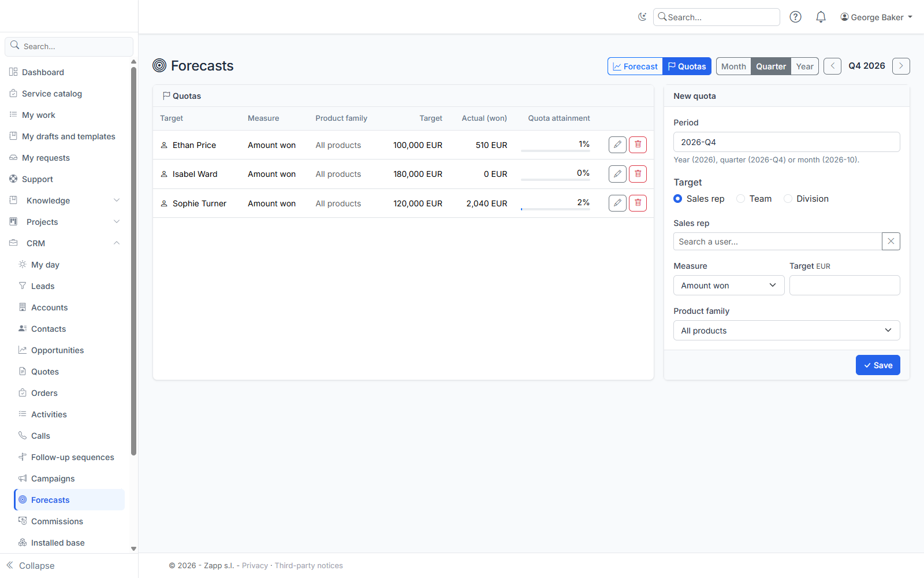Delete Isabel Ward's quota with trash icon
The image size is (924, 578).
coord(638,173)
